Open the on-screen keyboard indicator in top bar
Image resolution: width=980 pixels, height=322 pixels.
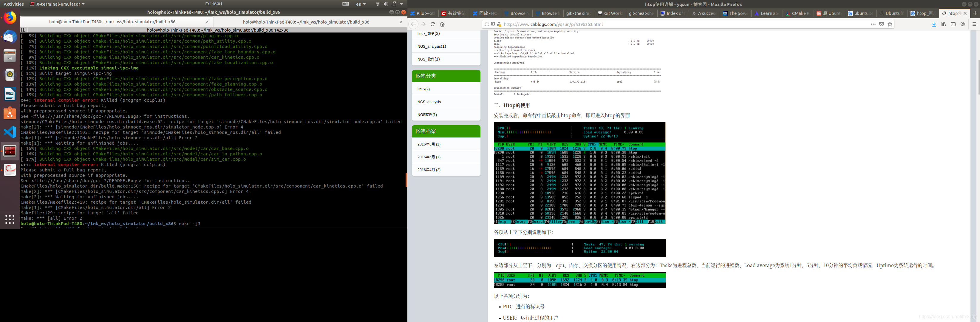[x=345, y=4]
